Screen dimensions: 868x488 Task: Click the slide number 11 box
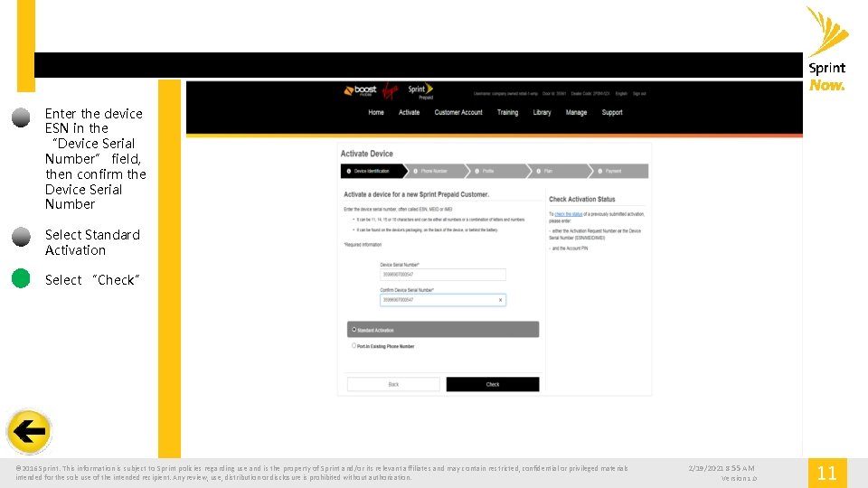tap(827, 473)
